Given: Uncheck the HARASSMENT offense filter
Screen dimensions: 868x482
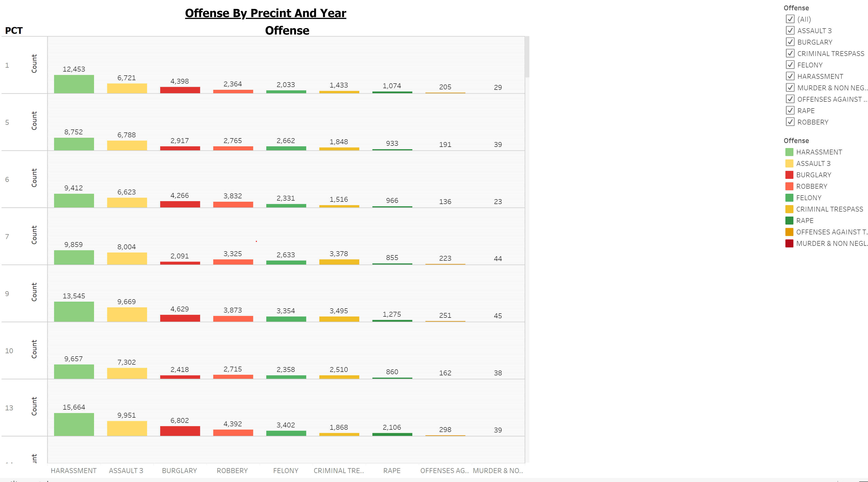Looking at the screenshot, I should click(x=791, y=76).
